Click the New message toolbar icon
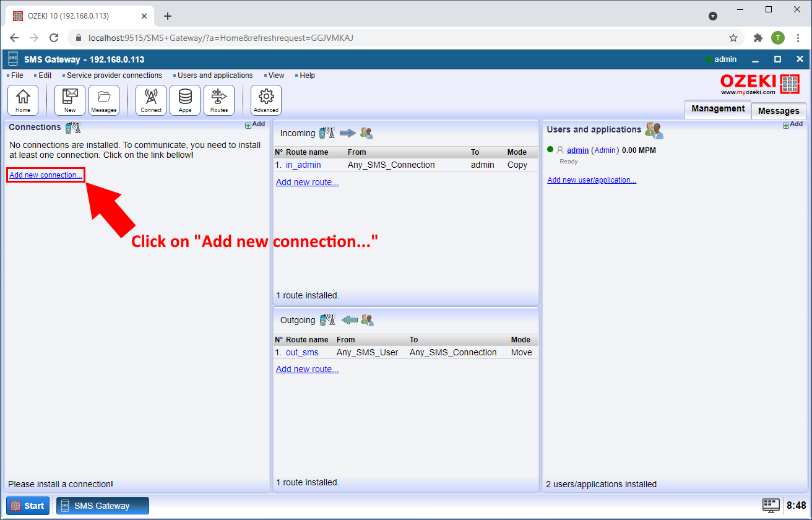The image size is (812, 520). (70, 100)
